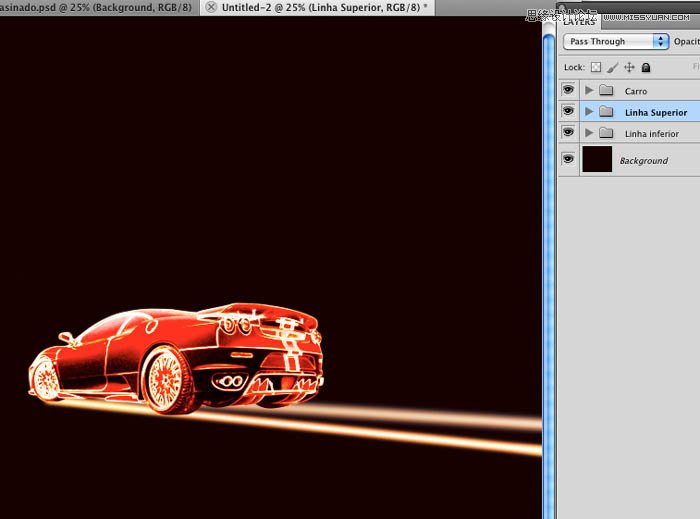Switch to the Background PSD document tab
This screenshot has height=519, width=700.
(95, 7)
